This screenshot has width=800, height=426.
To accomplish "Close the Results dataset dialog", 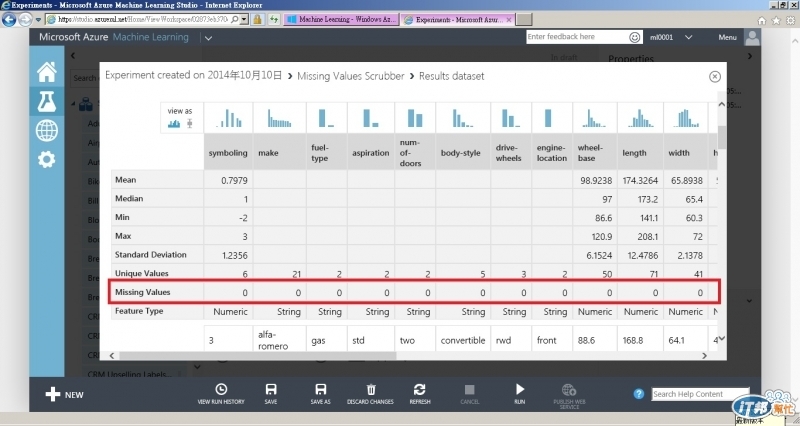I will (x=715, y=77).
